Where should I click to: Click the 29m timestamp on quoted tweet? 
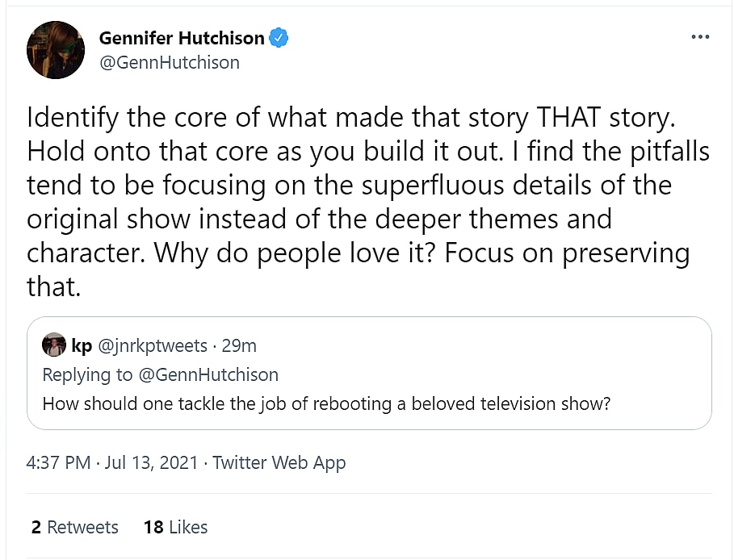pyautogui.click(x=239, y=346)
